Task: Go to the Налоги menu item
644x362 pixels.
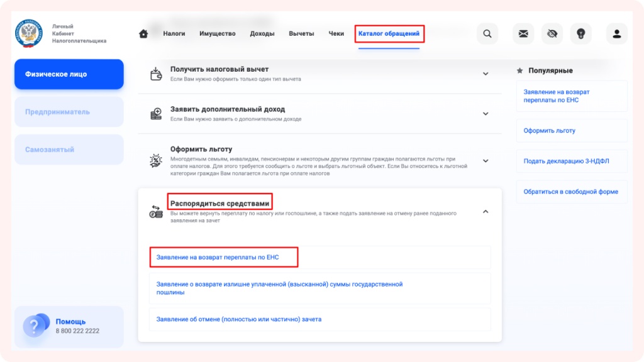Action: (x=174, y=34)
